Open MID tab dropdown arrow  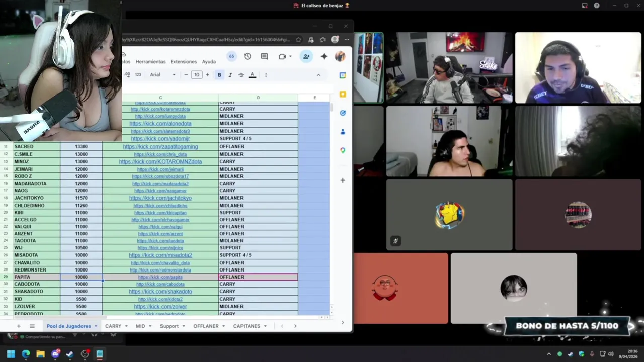coord(150,326)
